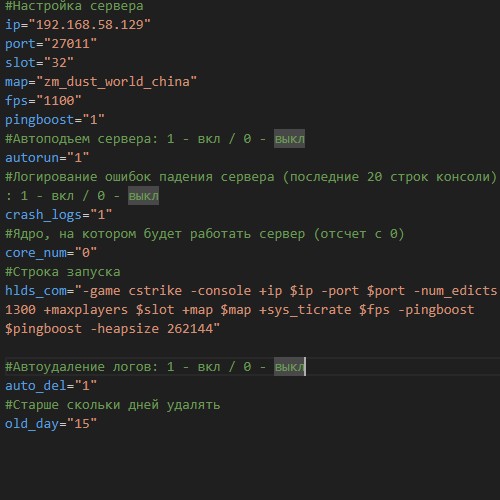Click the core_num value 0

pos(86,253)
